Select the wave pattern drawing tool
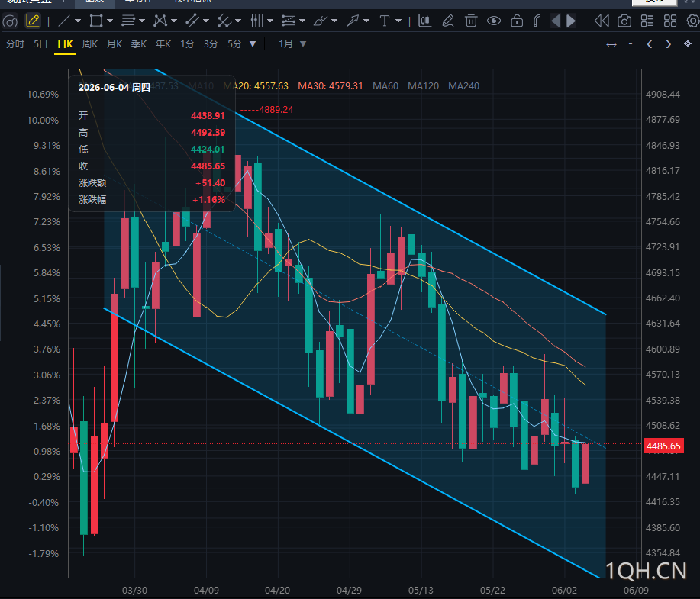Viewport: 700px width, 599px height. tap(160, 21)
